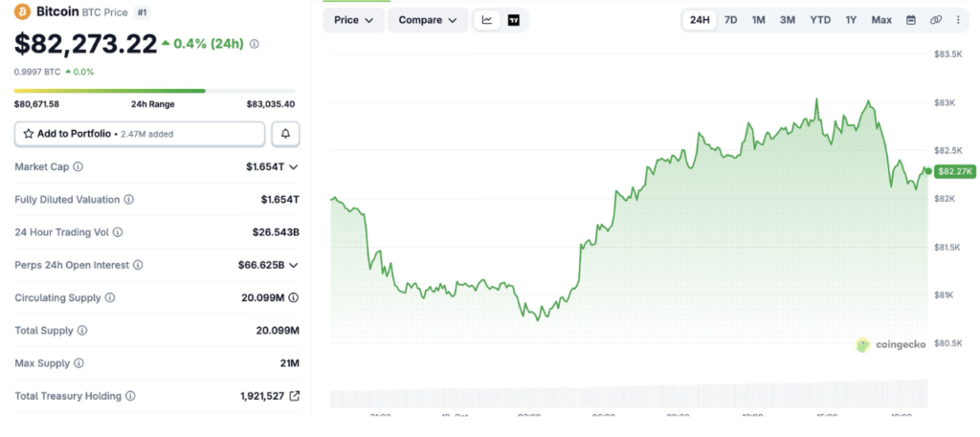Click the $80.5K axis label
This screenshot has height=437, width=980.
point(947,343)
